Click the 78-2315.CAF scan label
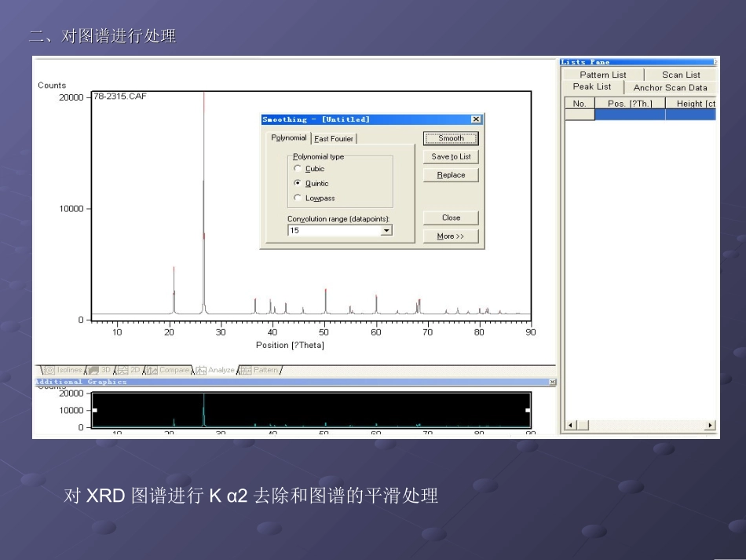The width and height of the screenshot is (746, 560). (120, 96)
